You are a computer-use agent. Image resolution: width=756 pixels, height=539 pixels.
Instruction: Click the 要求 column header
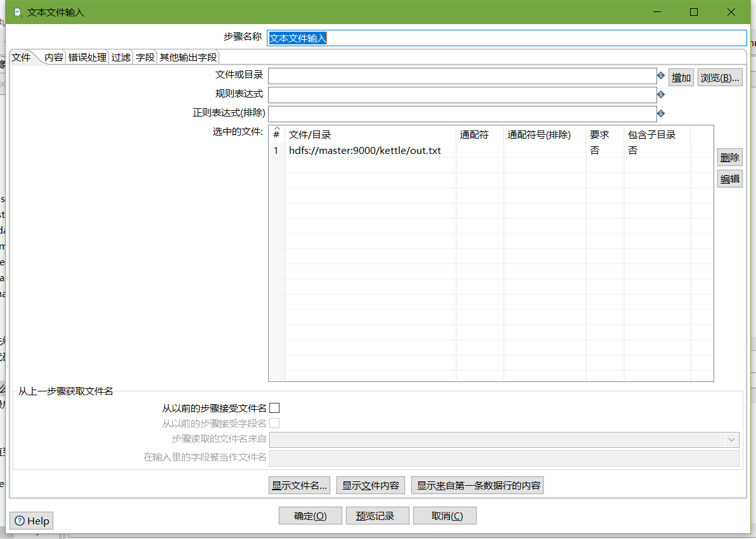(x=605, y=134)
